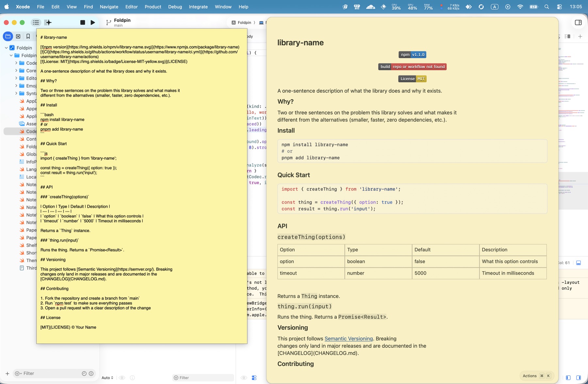Viewport: 588px width, 384px height.
Task: Open Spotlight search in menu bar
Action: pyautogui.click(x=547, y=7)
